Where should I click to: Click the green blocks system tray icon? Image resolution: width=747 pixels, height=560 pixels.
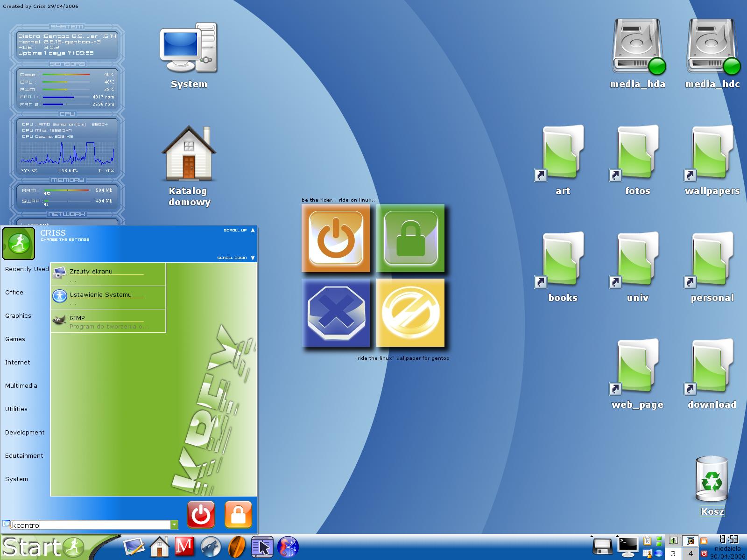(x=659, y=541)
